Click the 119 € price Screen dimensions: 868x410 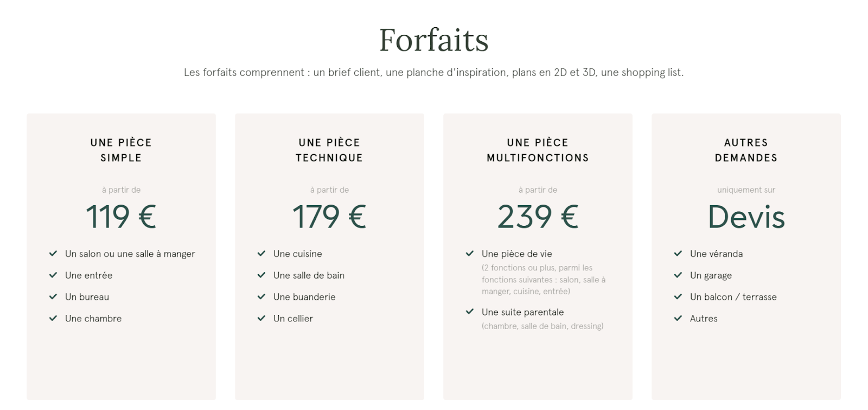[121, 217]
